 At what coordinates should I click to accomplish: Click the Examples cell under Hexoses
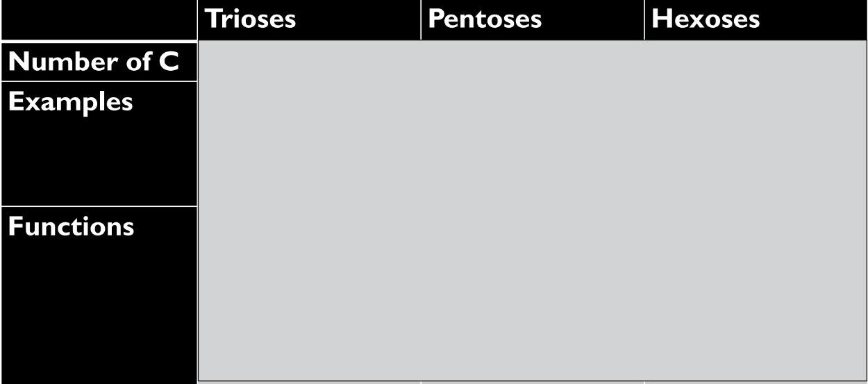(756, 145)
